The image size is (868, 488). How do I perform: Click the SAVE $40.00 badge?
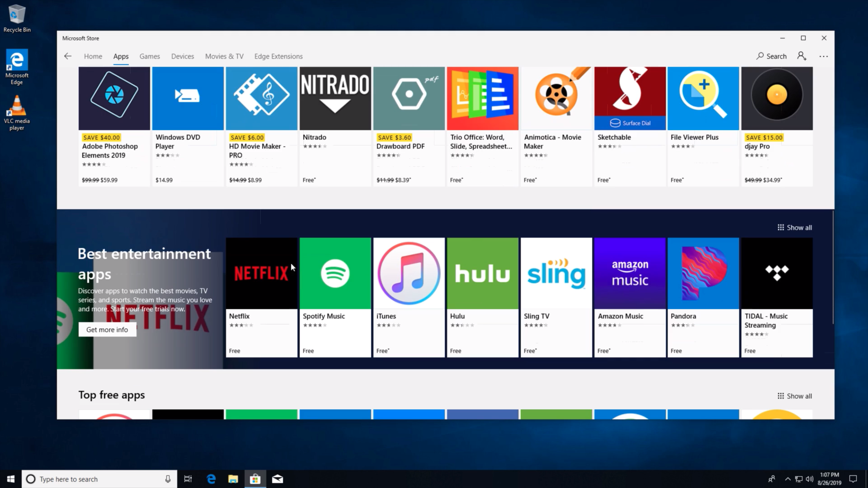tap(102, 137)
